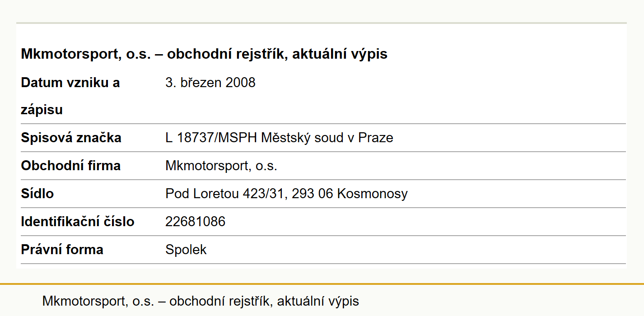Select the Právní forma label

tap(62, 250)
